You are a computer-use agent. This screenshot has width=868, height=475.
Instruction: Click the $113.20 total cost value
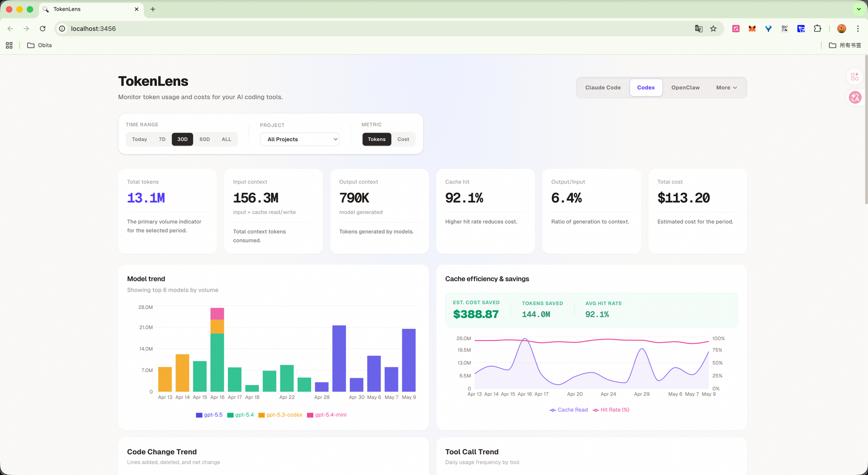point(684,198)
